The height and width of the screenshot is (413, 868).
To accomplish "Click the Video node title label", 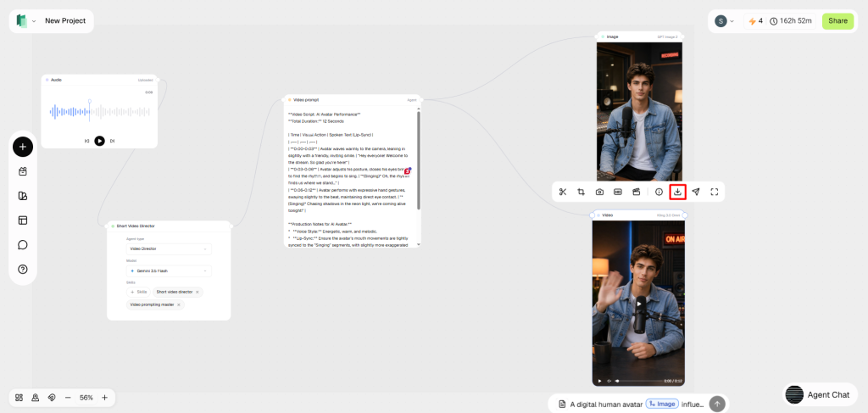I will (607, 215).
